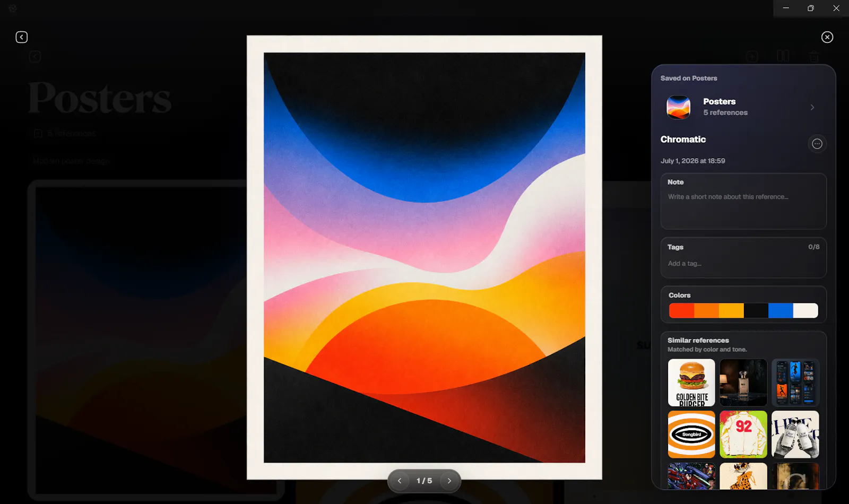Click the date July 1, 2026 at 18:59

point(692,161)
